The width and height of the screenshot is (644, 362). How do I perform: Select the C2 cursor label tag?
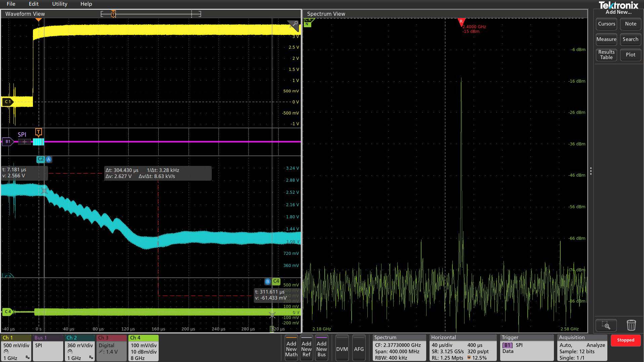tap(41, 159)
